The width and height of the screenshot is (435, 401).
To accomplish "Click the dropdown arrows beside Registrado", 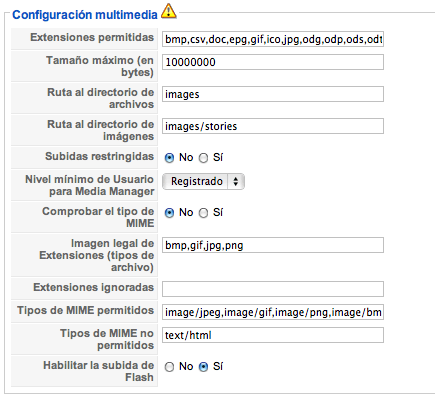I will pyautogui.click(x=236, y=181).
